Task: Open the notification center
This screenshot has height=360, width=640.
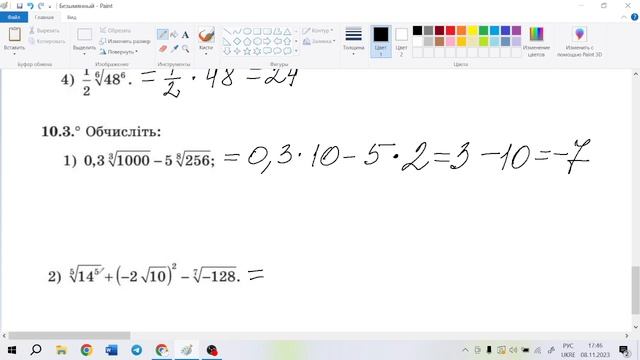Action: tap(624, 350)
